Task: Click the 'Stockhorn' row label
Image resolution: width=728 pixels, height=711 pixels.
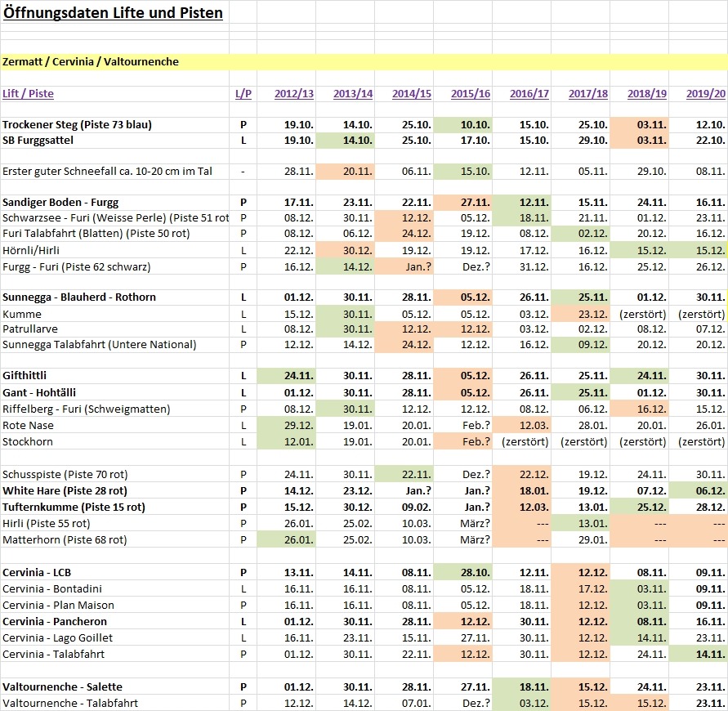Action: click(x=27, y=441)
